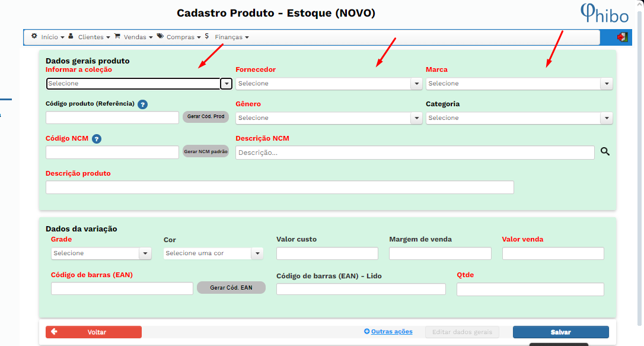This screenshot has width=644, height=346.
Task: Click the Gerar NCM padrão button
Action: point(205,152)
